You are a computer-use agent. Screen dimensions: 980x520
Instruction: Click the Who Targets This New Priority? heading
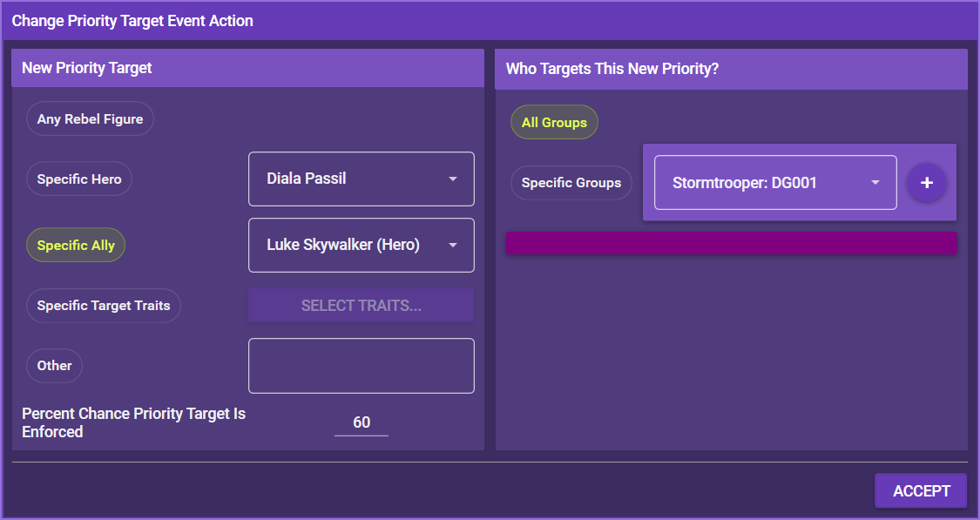tap(612, 69)
